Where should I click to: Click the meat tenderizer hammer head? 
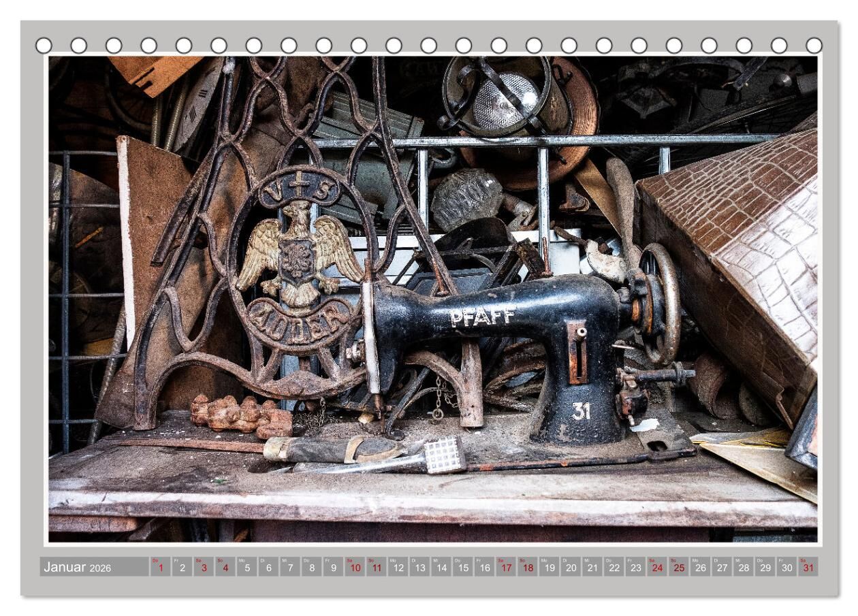click(444, 454)
